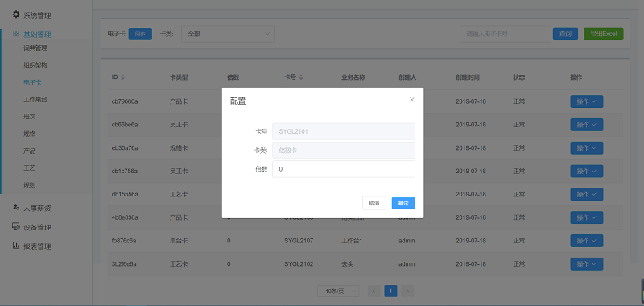The image size is (644, 306).
Task: Click the 同步 sync button
Action: [x=140, y=34]
